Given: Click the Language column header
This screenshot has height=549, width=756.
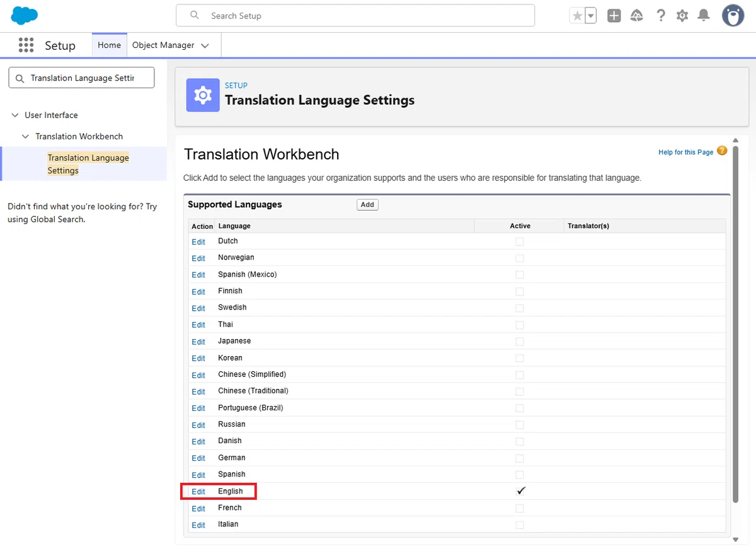Looking at the screenshot, I should click(x=234, y=226).
